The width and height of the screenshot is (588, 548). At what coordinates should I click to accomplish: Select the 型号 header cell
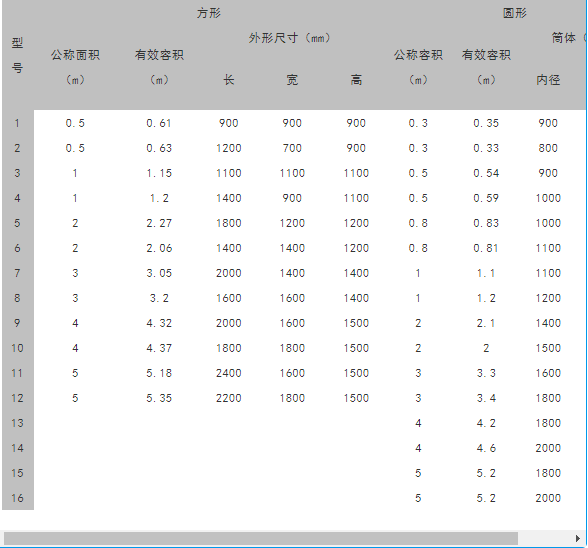pyautogui.click(x=17, y=55)
